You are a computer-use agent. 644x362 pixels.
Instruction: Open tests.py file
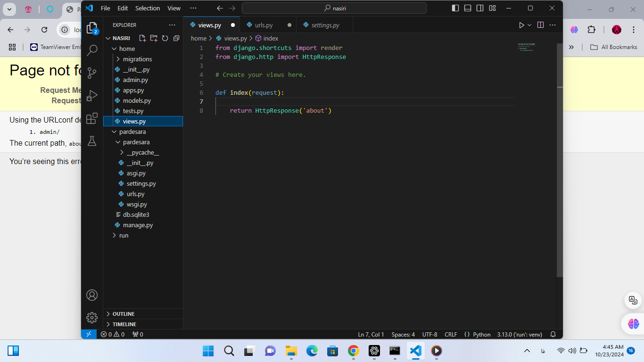click(143, 111)
